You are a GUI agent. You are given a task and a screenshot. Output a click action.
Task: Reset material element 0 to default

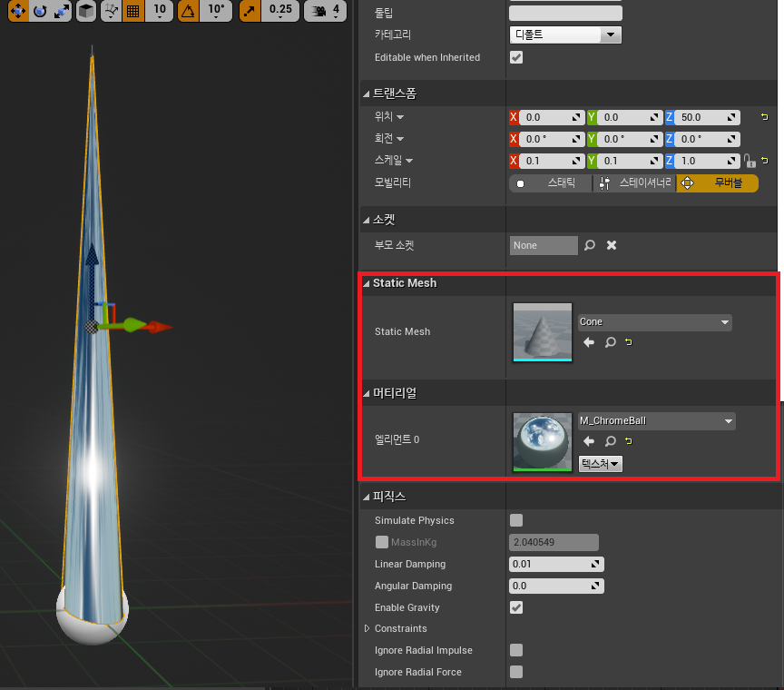[629, 441]
